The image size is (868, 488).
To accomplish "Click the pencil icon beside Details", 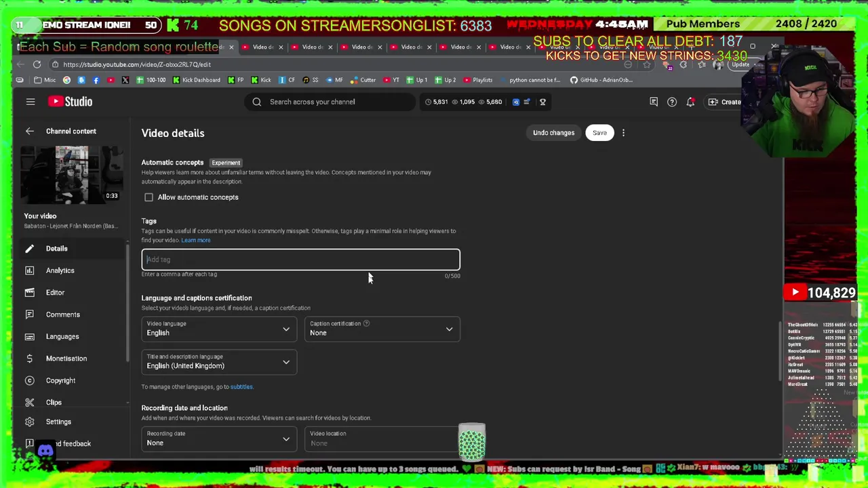I will (29, 249).
